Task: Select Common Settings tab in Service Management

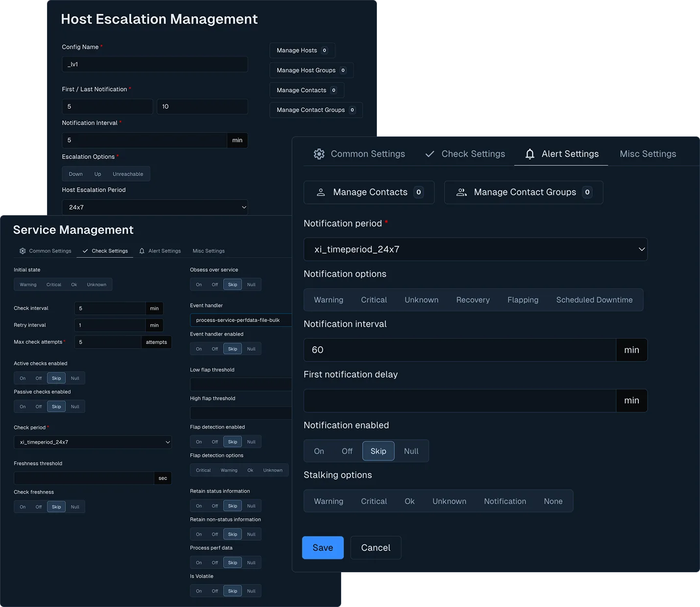Action: click(x=46, y=251)
